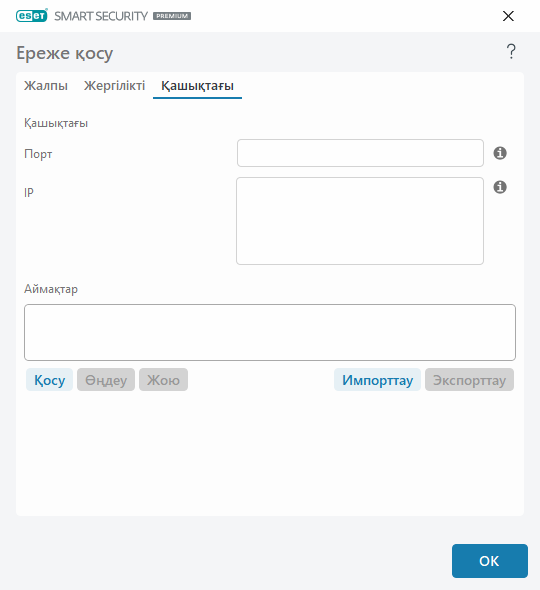Click the Аймақтар list box
540x590 pixels.
[x=270, y=333]
